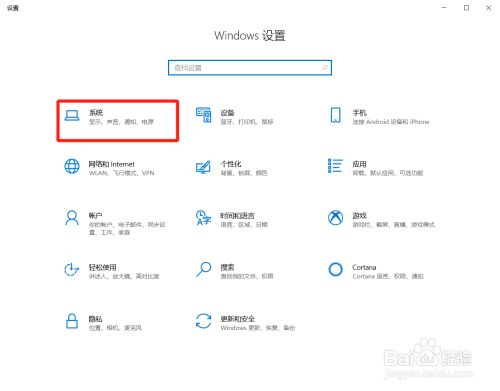Image resolution: width=500 pixels, height=391 pixels.
Task: Open the 系统 (System) laptop icon
Action: coord(72,116)
